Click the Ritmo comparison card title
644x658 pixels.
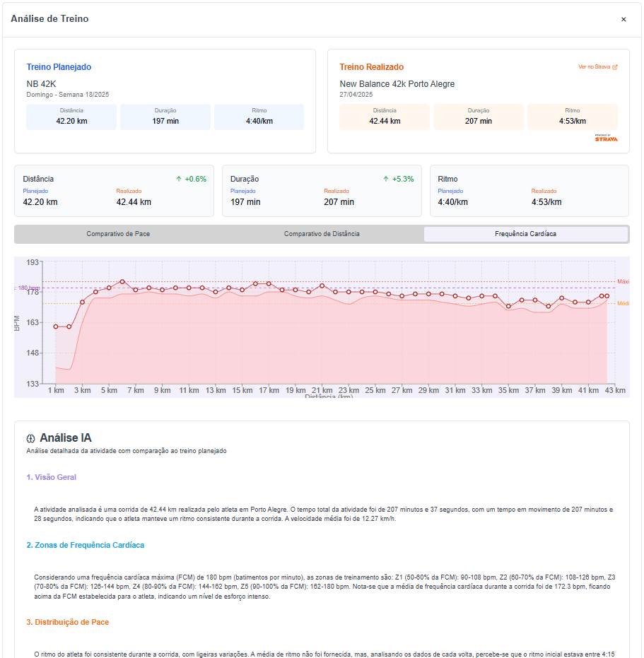point(447,180)
